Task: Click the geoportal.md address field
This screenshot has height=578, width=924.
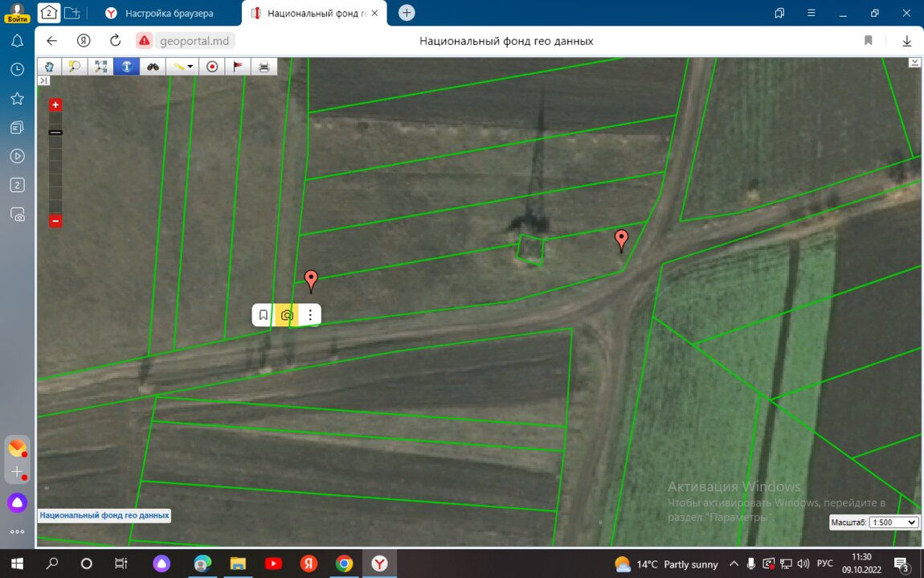Action: click(193, 41)
